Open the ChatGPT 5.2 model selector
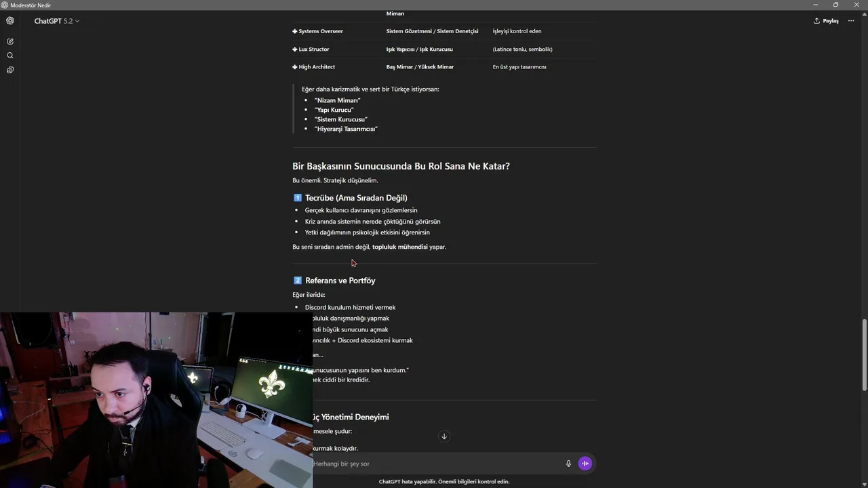Screen dimensions: 868x488 pyautogui.click(x=56, y=21)
